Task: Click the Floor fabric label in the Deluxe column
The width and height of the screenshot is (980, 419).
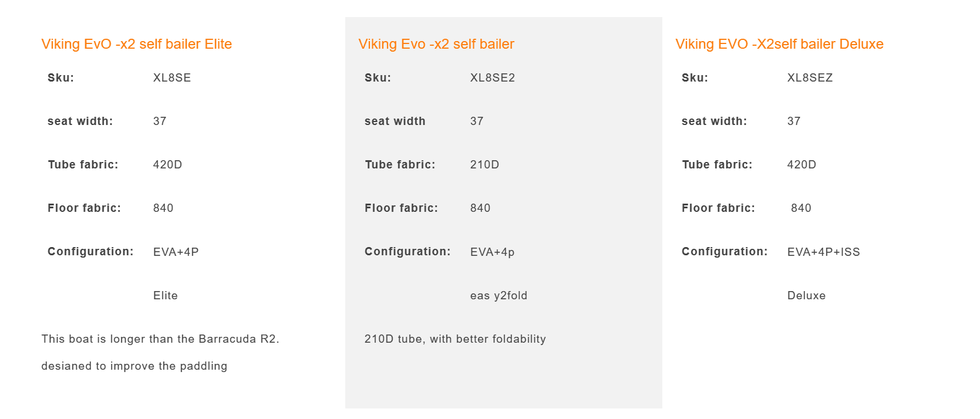Action: 718,208
